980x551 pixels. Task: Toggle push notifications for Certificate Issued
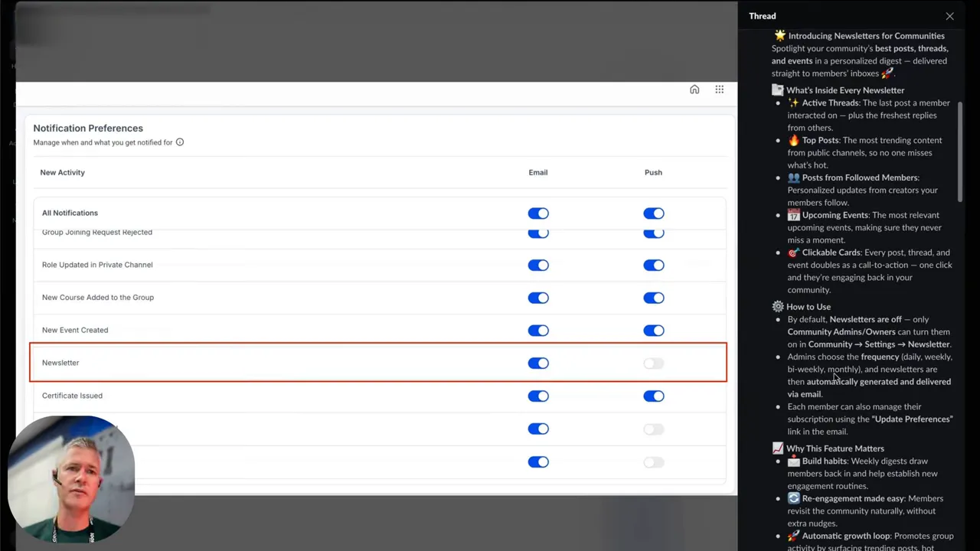pos(653,396)
